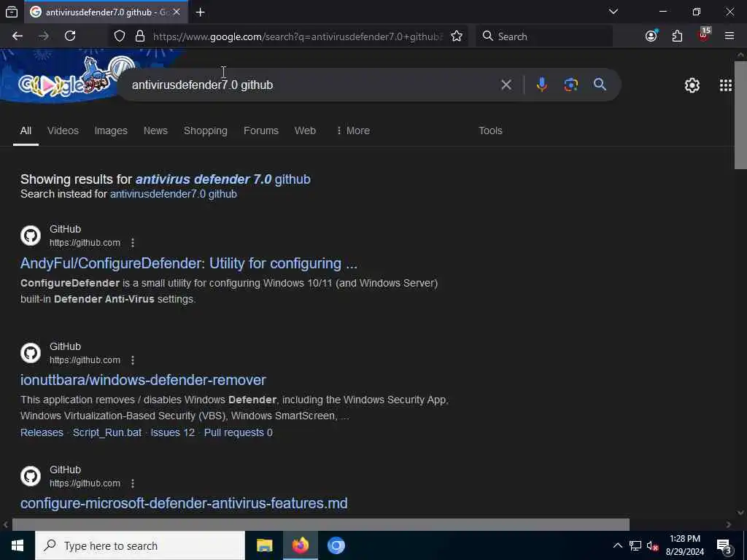The image size is (747, 560).
Task: Click the vertical page scrollbar thumb
Action: click(740, 114)
